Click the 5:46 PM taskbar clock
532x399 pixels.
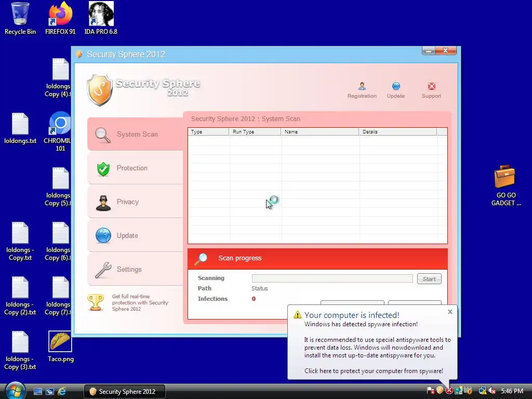[512, 391]
